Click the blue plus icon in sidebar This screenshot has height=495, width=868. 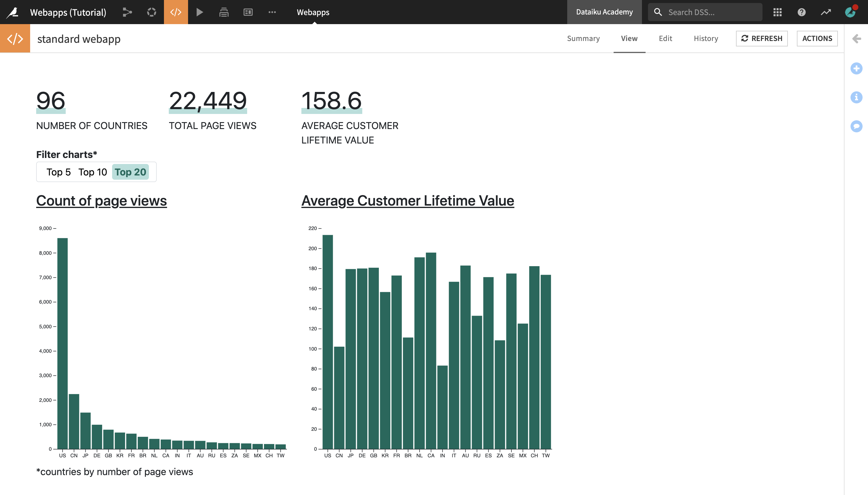click(x=857, y=68)
